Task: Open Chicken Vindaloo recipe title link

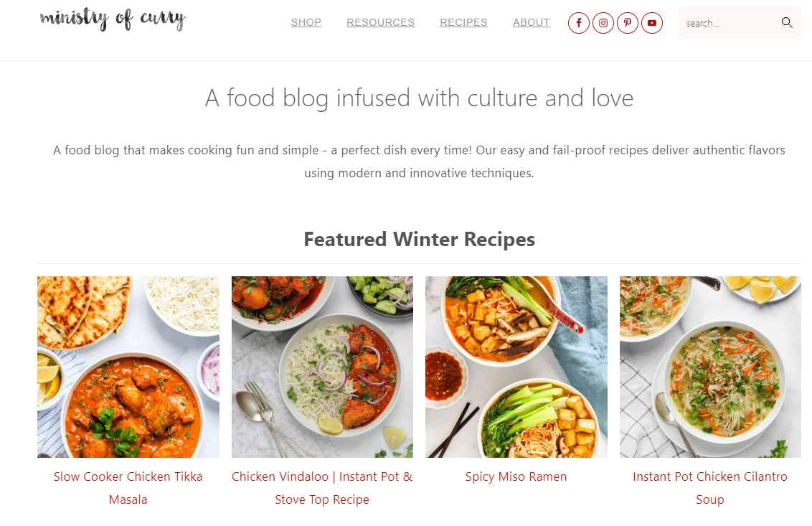Action: [322, 488]
